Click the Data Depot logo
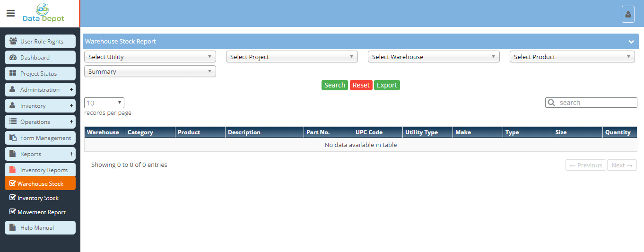The image size is (644, 252). pos(44,13)
